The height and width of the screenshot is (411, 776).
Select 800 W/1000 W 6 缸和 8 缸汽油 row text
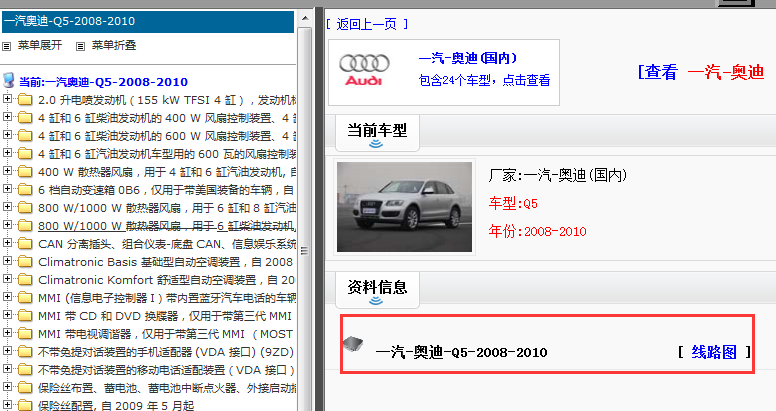(x=167, y=208)
